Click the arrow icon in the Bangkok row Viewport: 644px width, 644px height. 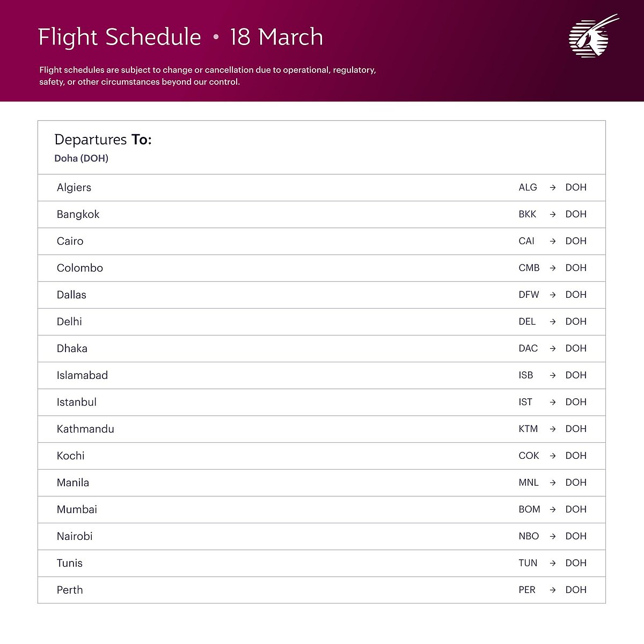click(552, 214)
